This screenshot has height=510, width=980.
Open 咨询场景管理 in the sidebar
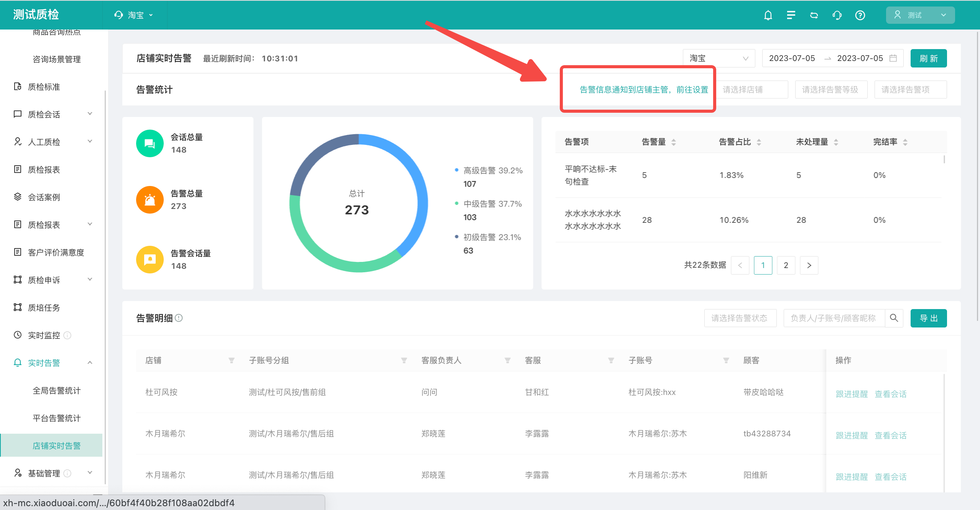coord(57,59)
